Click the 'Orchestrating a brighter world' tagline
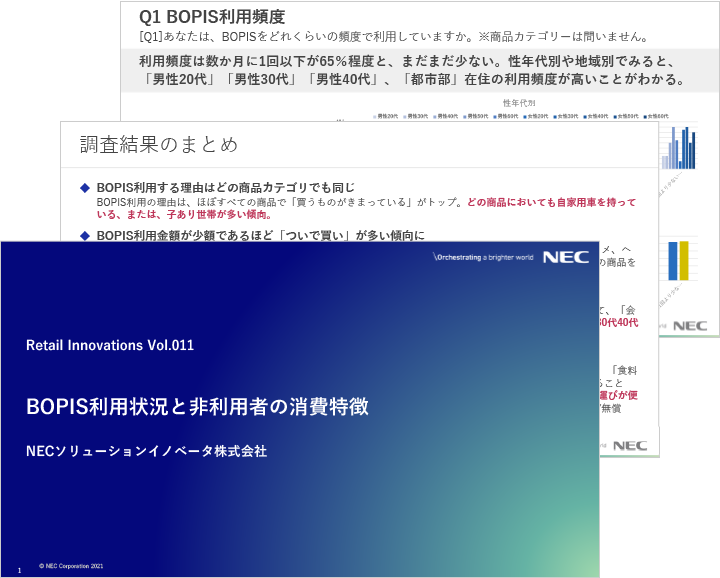720x578 pixels. [x=483, y=257]
